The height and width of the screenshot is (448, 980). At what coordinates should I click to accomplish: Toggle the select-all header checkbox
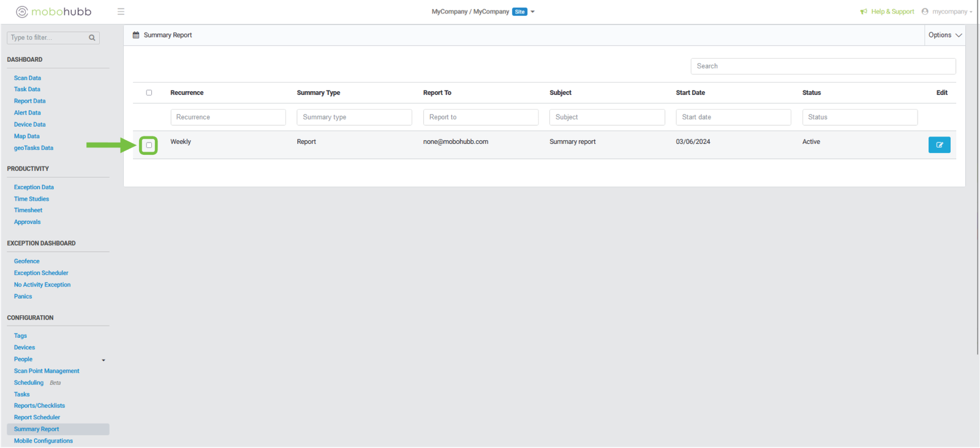[x=149, y=93]
